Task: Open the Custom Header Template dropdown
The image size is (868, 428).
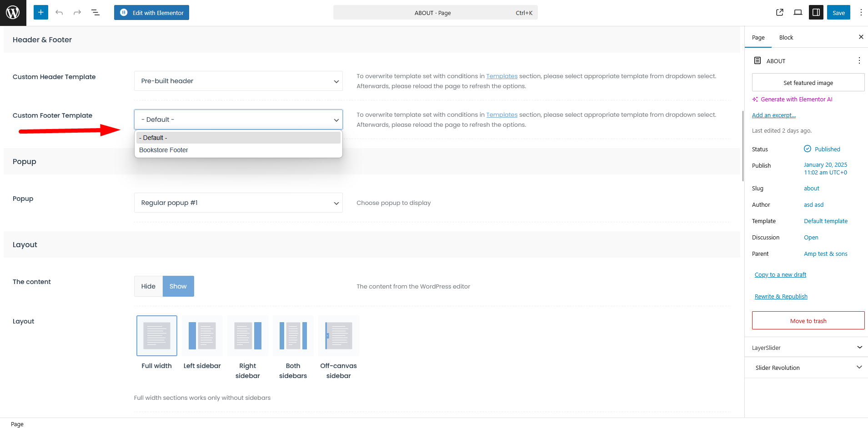Action: pyautogui.click(x=238, y=81)
